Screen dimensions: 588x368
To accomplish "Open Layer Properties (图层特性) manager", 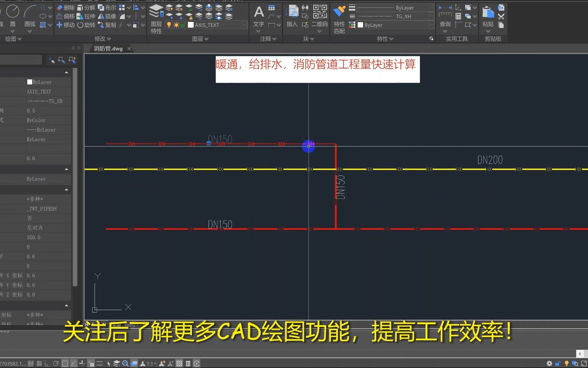I will click(x=156, y=19).
